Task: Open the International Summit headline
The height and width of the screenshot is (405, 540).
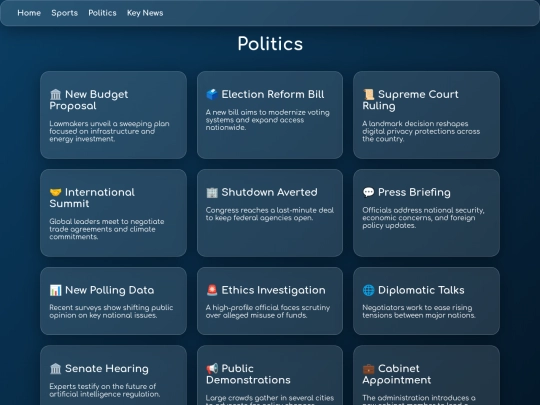Action: (92, 198)
